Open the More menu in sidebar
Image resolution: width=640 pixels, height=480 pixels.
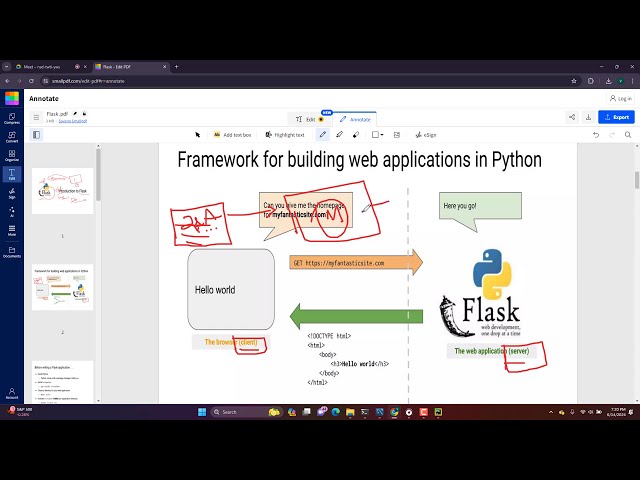12,231
